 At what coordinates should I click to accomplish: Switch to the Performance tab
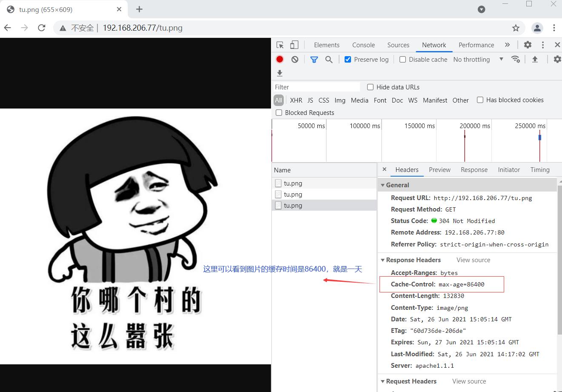tap(476, 45)
